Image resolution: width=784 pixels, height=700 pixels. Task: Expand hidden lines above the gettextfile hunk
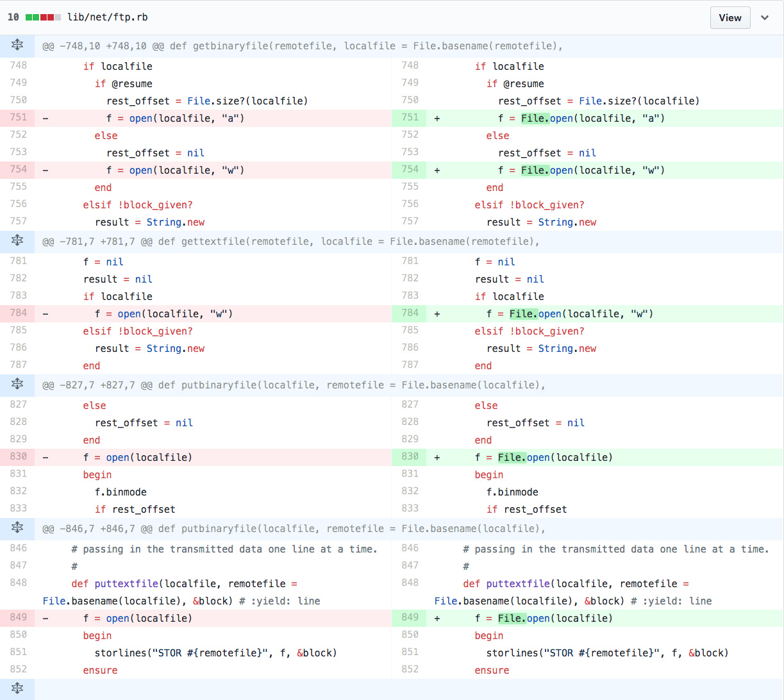tap(17, 240)
